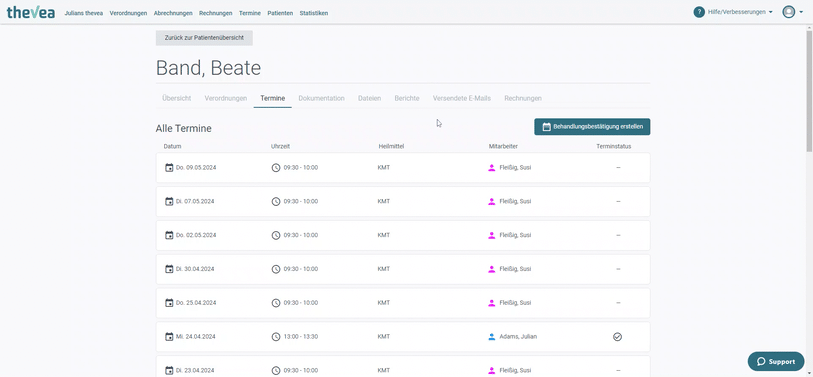Open Statistiken in top navigation
The image size is (813, 377).
click(x=314, y=13)
